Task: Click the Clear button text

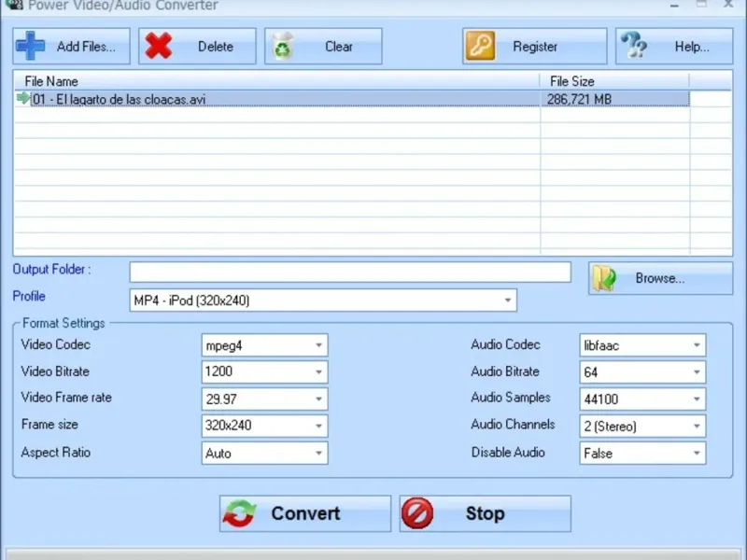Action: 339,47
